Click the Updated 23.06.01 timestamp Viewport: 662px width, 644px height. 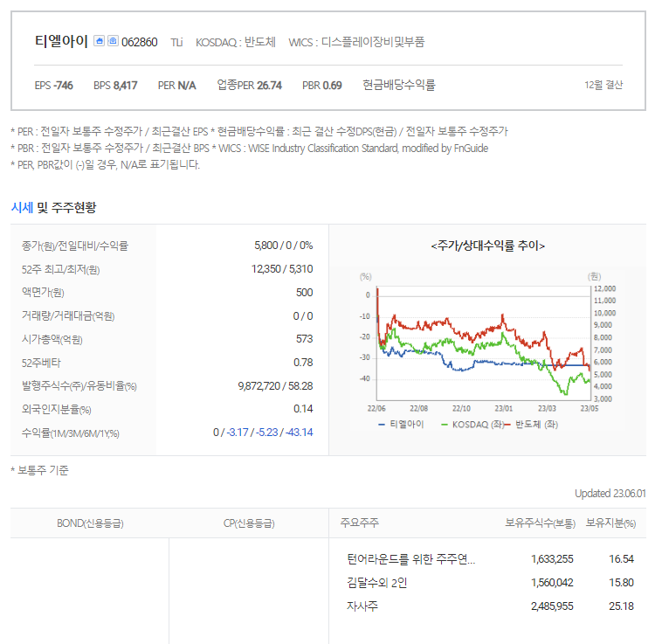tap(610, 493)
